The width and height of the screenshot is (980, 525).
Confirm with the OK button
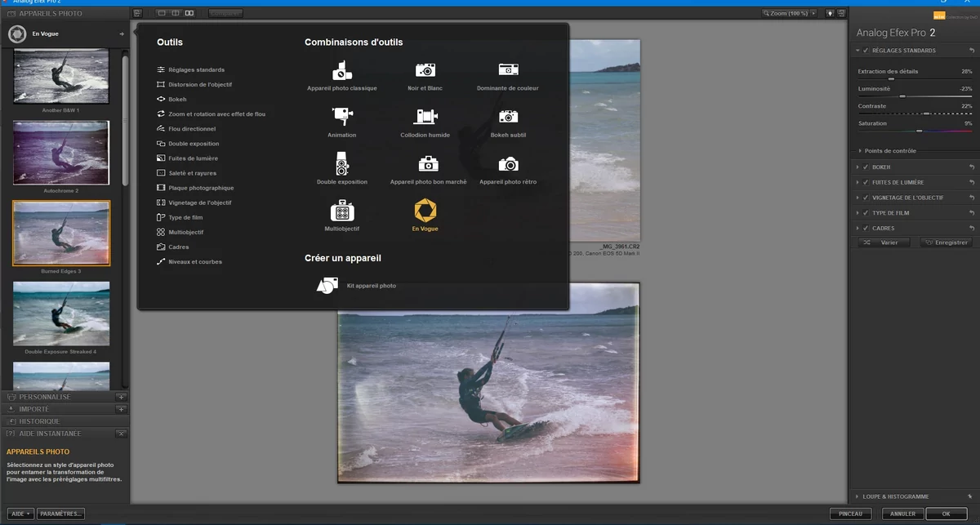946,514
